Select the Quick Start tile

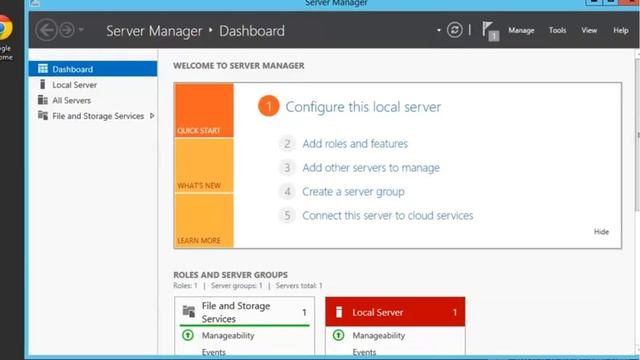[204, 110]
